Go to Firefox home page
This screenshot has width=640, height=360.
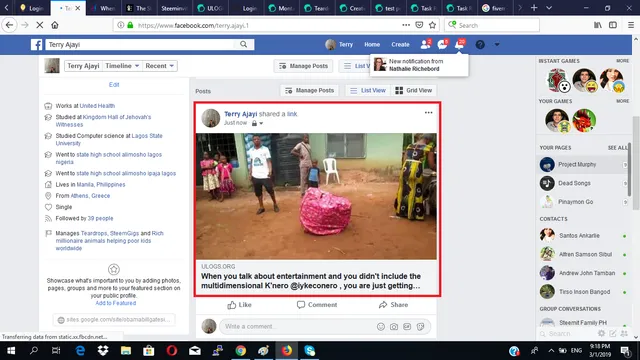tap(55, 25)
